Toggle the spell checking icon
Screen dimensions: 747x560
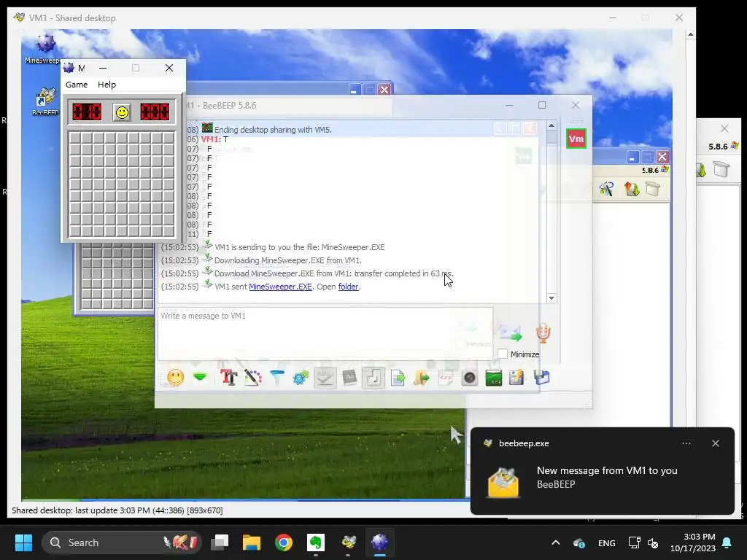[x=325, y=378]
